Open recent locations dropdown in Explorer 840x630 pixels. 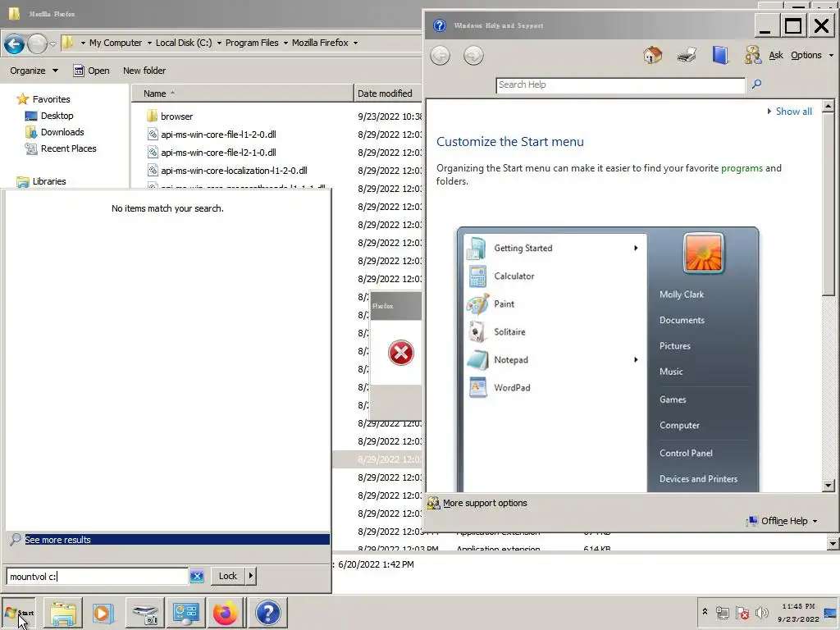click(x=52, y=43)
